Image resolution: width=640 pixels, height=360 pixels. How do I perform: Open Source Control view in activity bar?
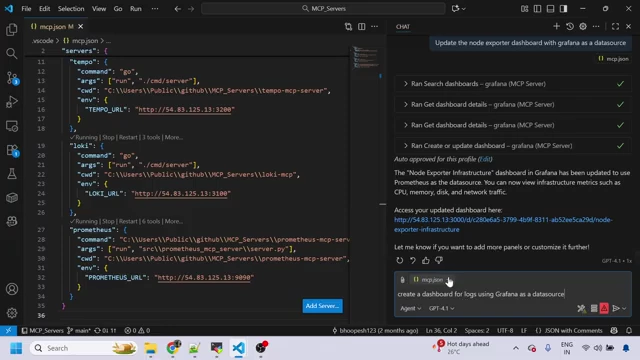pos(12,78)
